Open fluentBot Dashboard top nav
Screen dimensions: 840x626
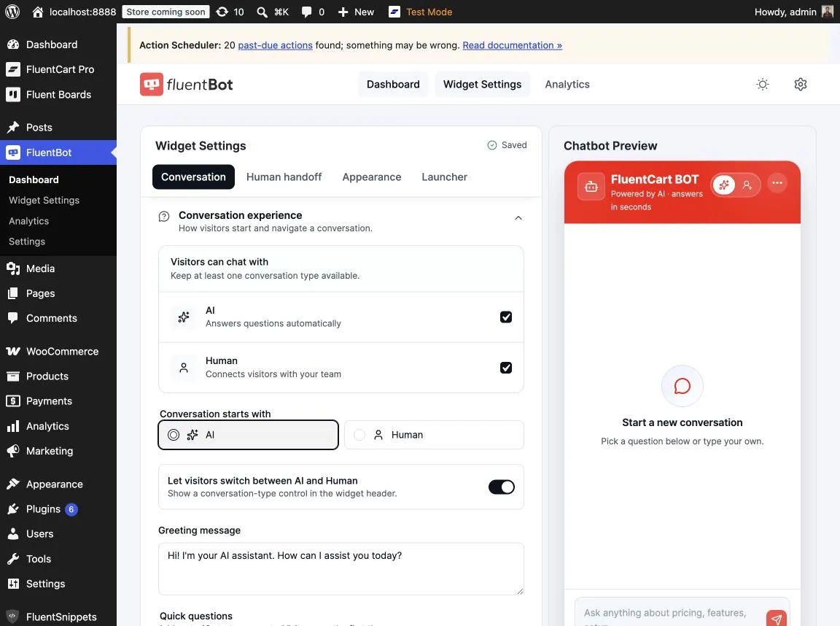(x=393, y=84)
